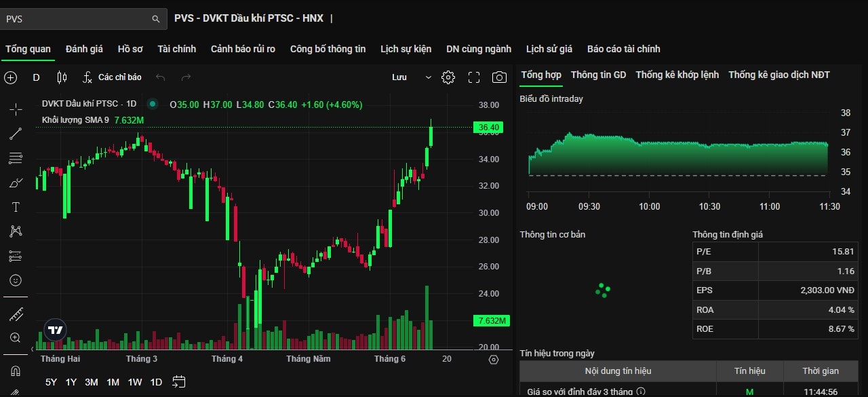The image size is (868, 397).
Task: Open chart time axis settings gear
Action: [494, 359]
